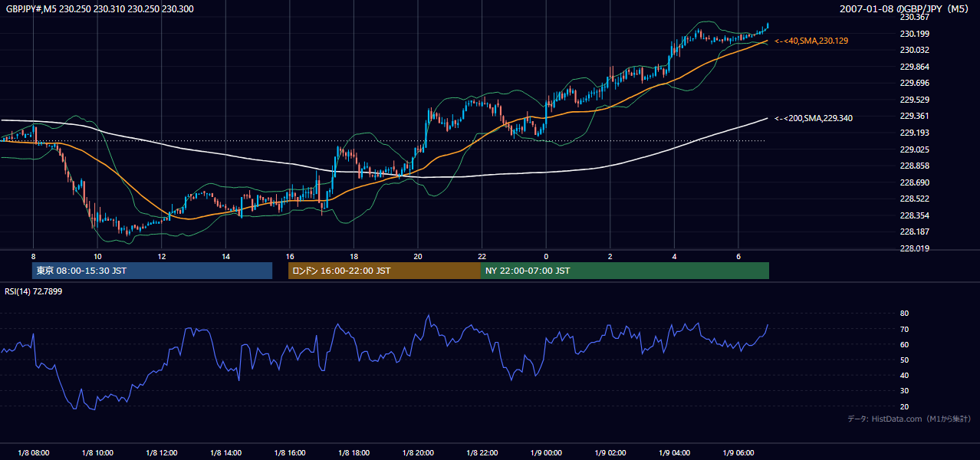Click RSI scale value 40
Image resolution: width=980 pixels, height=460 pixels.
(x=904, y=375)
